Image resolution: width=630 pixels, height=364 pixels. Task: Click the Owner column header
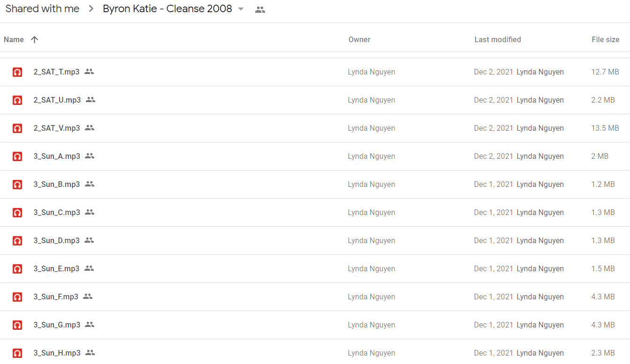[359, 40]
